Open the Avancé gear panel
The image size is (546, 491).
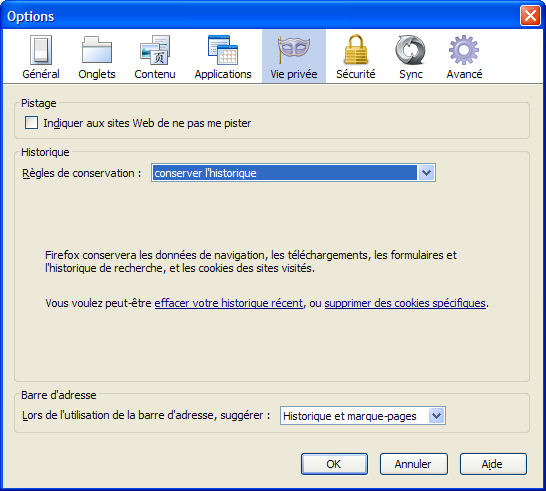pyautogui.click(x=464, y=57)
